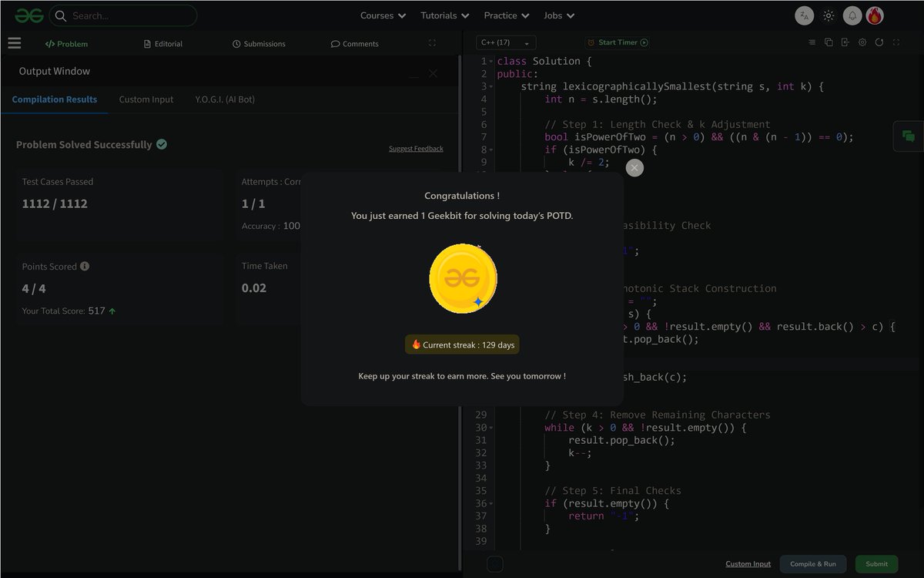The height and width of the screenshot is (578, 924).
Task: Collapse the if block fold on line 36
Action: pos(491,503)
